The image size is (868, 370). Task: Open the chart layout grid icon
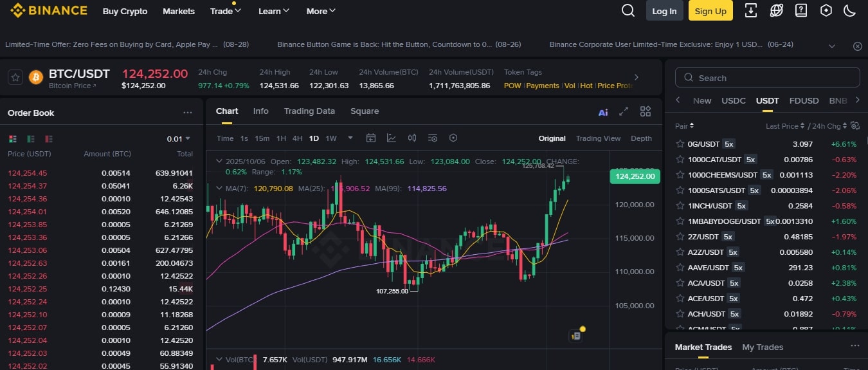click(646, 111)
